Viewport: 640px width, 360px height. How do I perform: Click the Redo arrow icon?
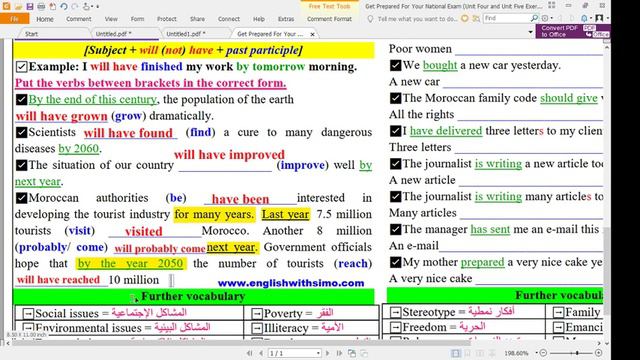75,7
